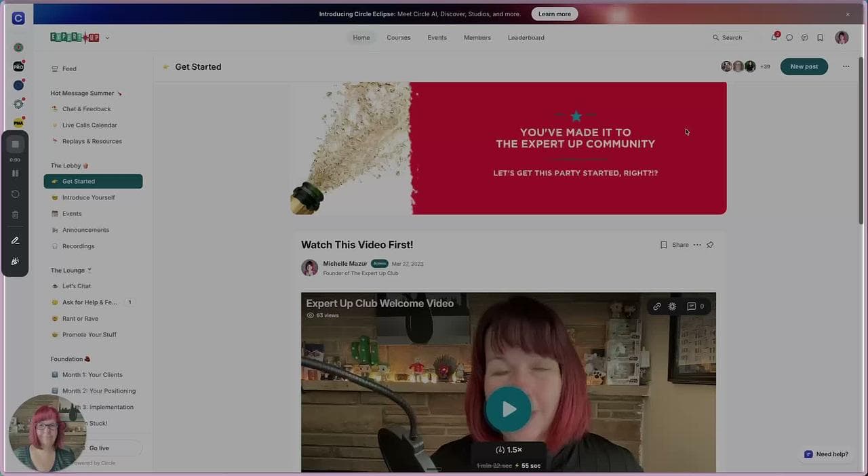Screen dimensions: 868x476
Task: Open the Month 1: Your Clients space
Action: click(x=94, y=374)
